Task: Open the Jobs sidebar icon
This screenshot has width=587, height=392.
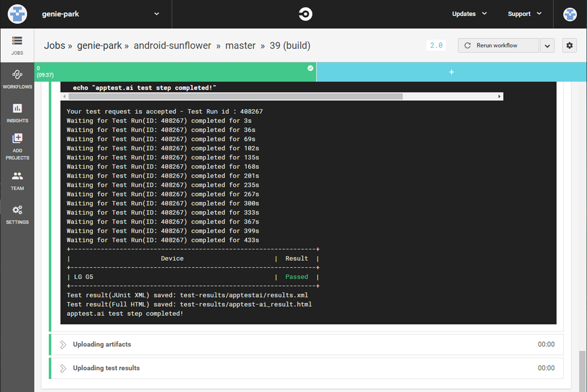Action: (x=17, y=45)
